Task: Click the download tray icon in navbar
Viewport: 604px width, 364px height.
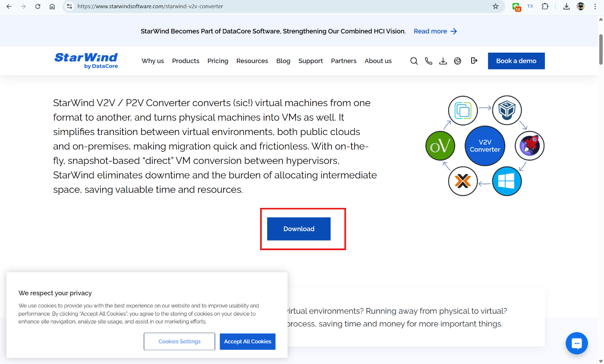Action: pos(443,61)
